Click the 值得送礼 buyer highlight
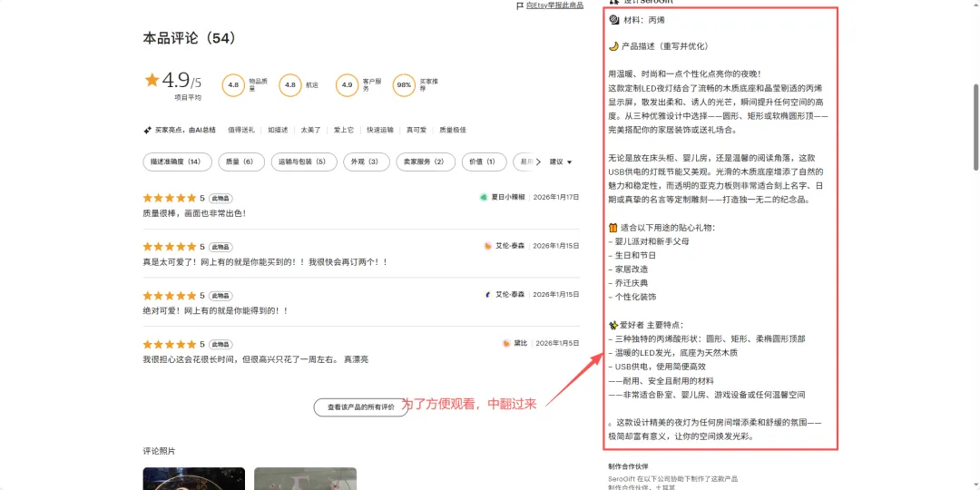The height and width of the screenshot is (490, 980). coord(241,130)
